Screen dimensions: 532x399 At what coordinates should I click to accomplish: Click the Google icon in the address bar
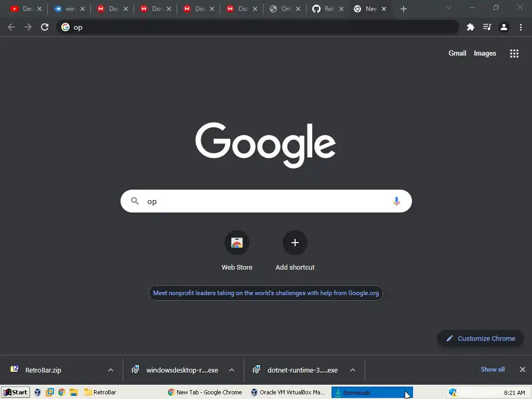click(65, 27)
